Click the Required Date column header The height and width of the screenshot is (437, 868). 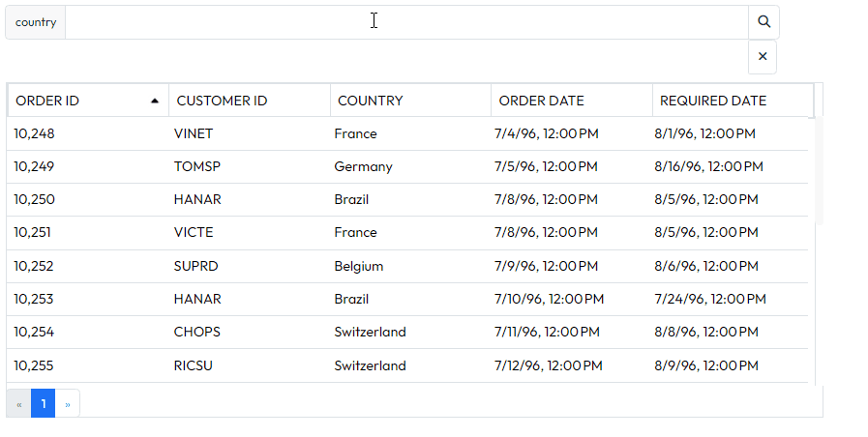pos(733,101)
